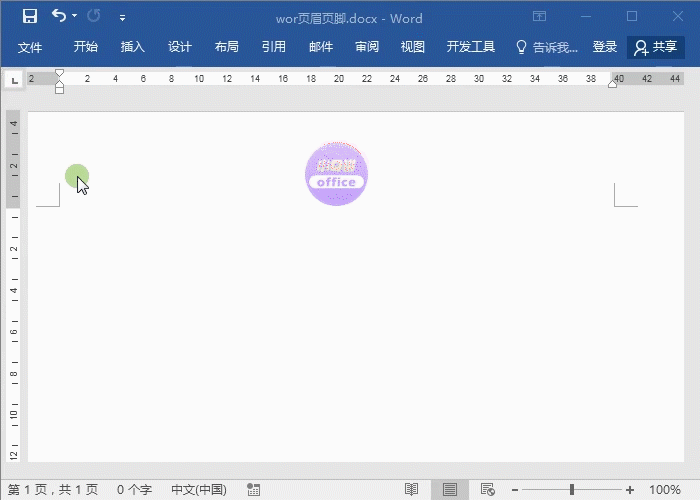
Task: Switch to the 插入 tab
Action: click(x=132, y=47)
